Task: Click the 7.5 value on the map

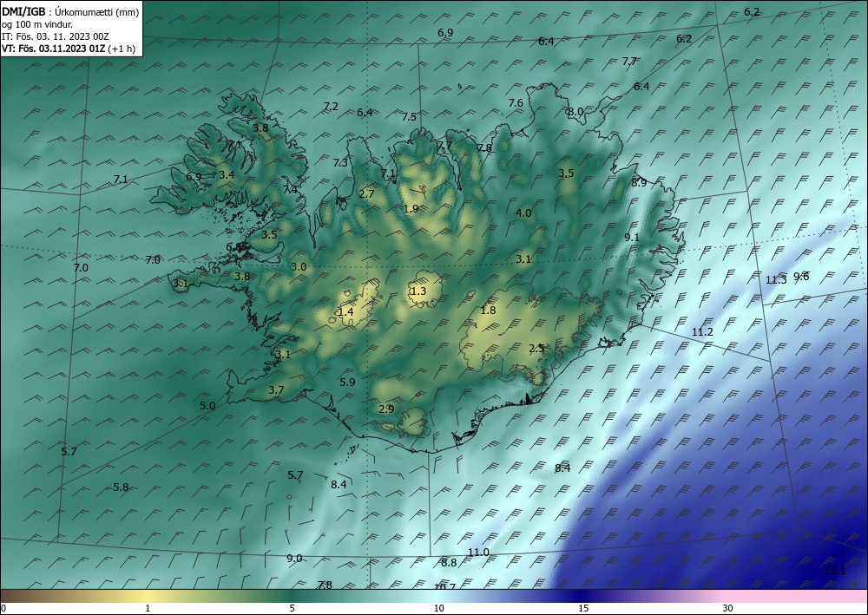Action: 409,117
